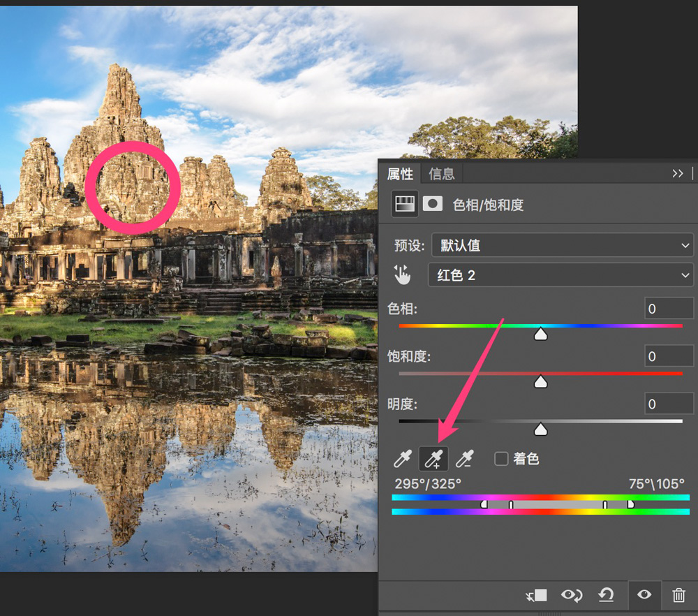The height and width of the screenshot is (616, 698).
Task: Select the add-to-sample eyedropper
Action: [433, 459]
